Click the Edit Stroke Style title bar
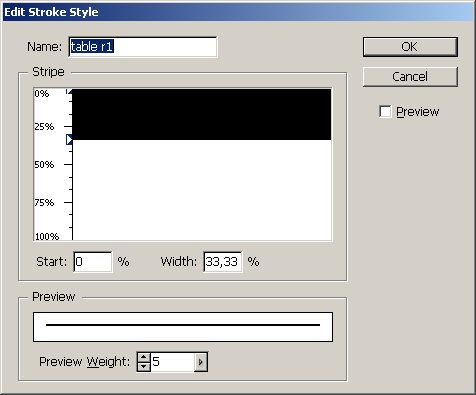Screen dimensions: 476x395 pos(238,12)
